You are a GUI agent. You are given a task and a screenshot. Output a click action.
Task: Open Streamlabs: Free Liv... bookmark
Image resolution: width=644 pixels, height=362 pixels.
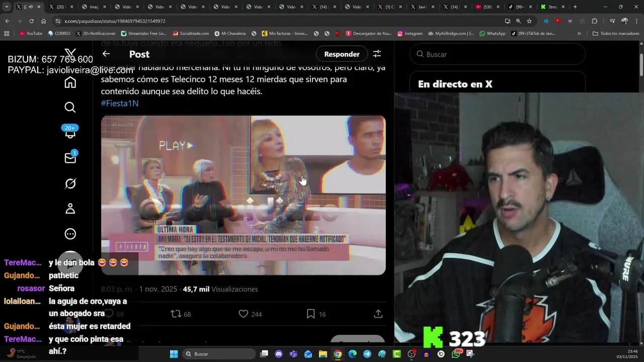pyautogui.click(x=143, y=34)
